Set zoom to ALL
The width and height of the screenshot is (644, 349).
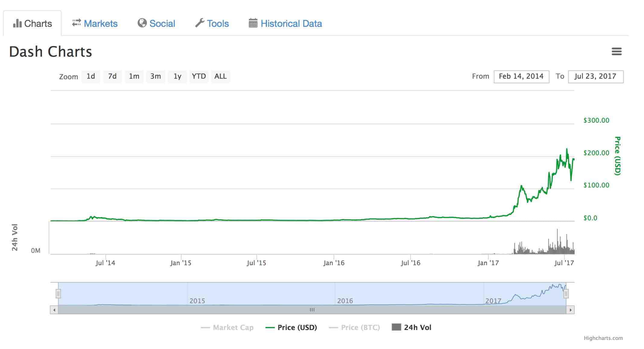[220, 77]
